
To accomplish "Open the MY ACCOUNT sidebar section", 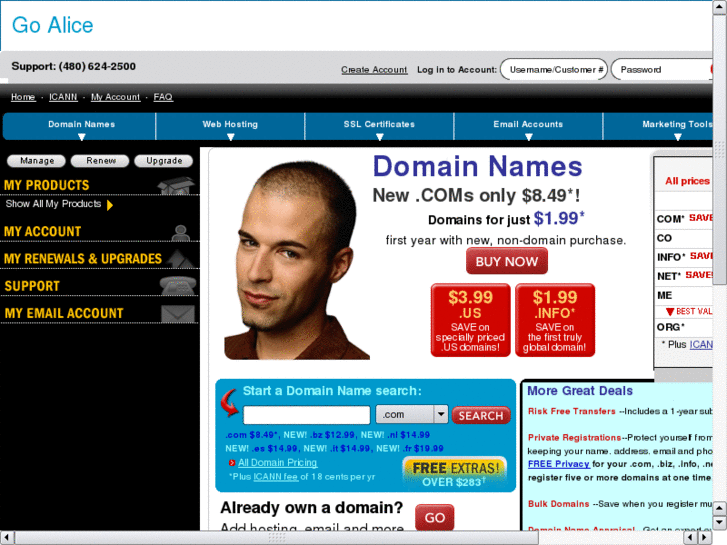I will (x=43, y=232).
